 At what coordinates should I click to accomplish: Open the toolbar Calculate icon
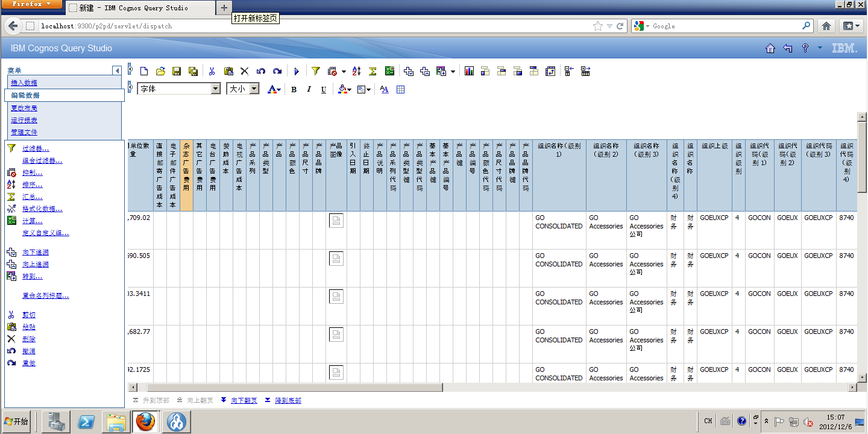(x=389, y=71)
